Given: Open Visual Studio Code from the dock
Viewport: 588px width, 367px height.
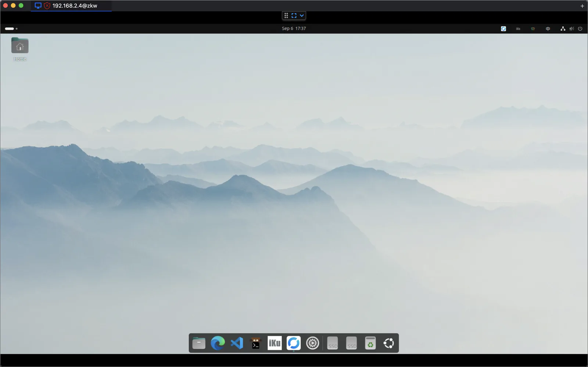Looking at the screenshot, I should [x=237, y=343].
